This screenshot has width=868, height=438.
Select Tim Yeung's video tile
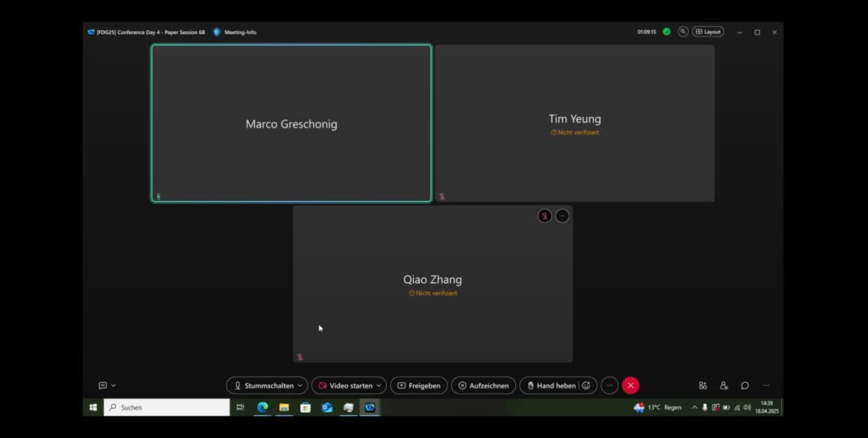pos(574,123)
